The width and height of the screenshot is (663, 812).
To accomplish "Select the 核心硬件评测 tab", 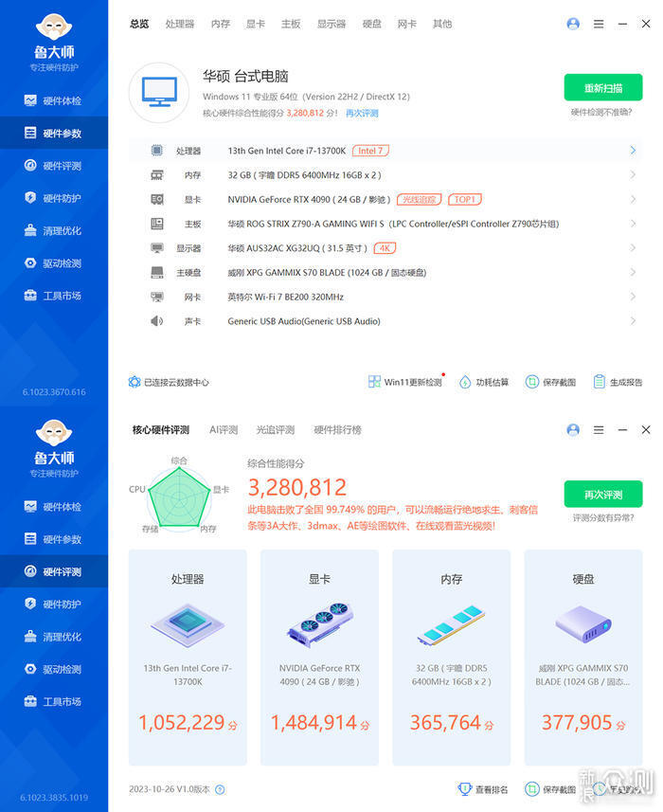I will (160, 430).
